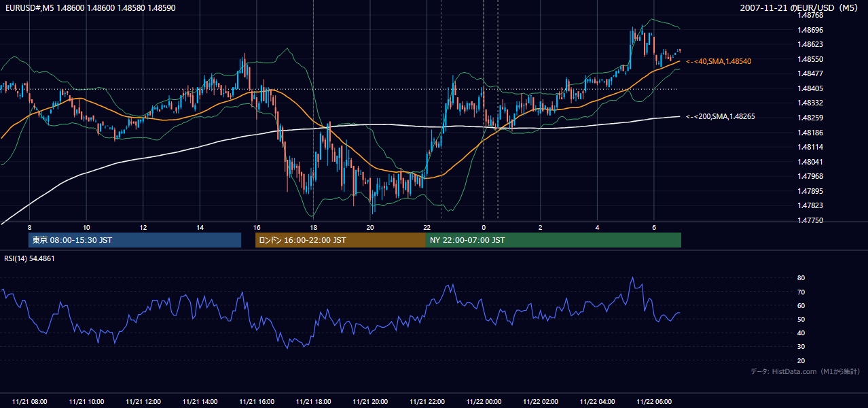Viewport: 868px width, 408px height.
Task: Select the Tokyo 08:00-15:30 JST session bar
Action: [135, 240]
